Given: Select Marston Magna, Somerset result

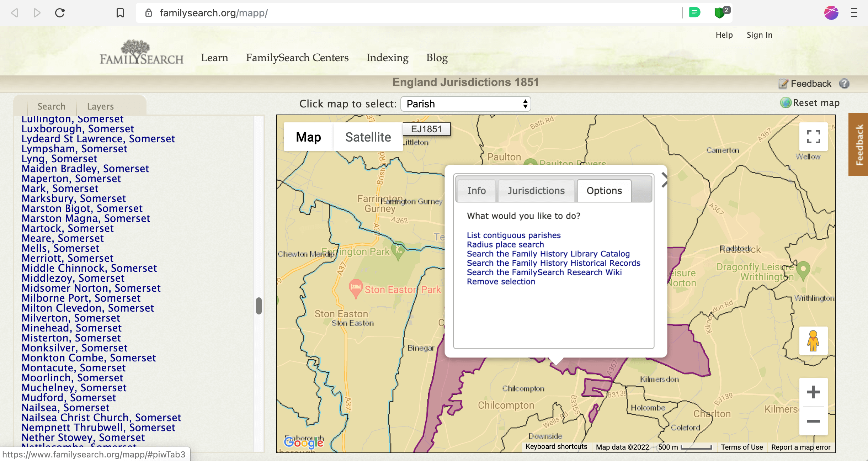Looking at the screenshot, I should click(x=86, y=218).
